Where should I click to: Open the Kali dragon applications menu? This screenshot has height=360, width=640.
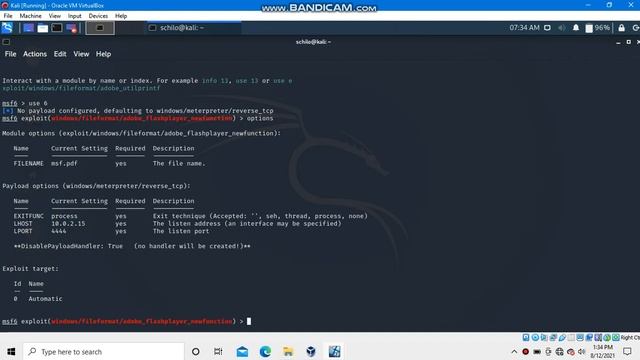click(x=7, y=28)
